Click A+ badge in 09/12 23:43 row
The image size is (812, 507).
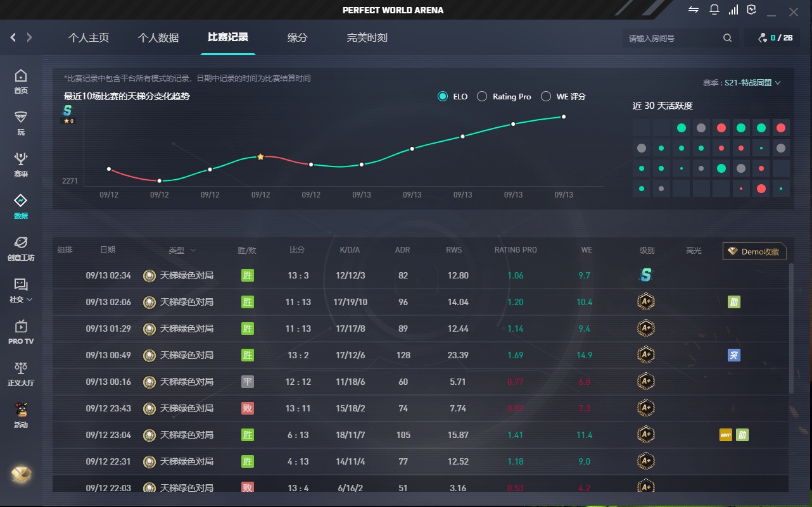pyautogui.click(x=645, y=408)
